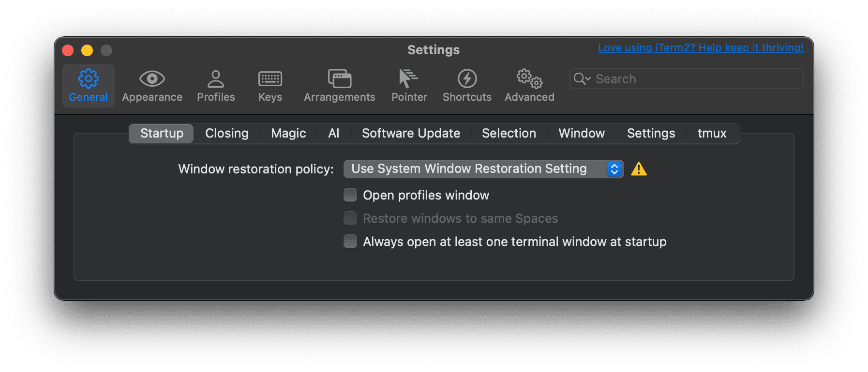Viewport: 868px width, 372px height.
Task: Expand the Window restoration policy dropdown
Action: pyautogui.click(x=483, y=169)
